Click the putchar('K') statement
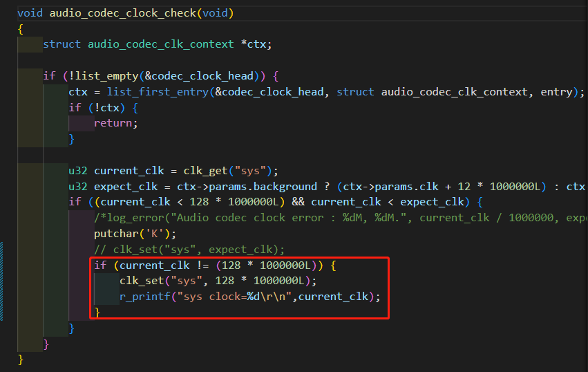Image resolution: width=588 pixels, height=372 pixels. 135,234
